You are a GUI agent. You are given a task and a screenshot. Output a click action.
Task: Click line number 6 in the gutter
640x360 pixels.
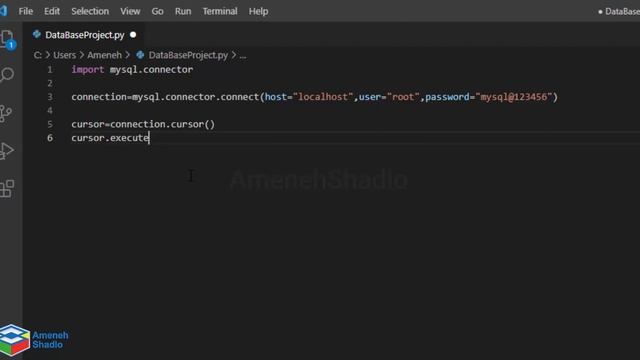click(x=50, y=138)
